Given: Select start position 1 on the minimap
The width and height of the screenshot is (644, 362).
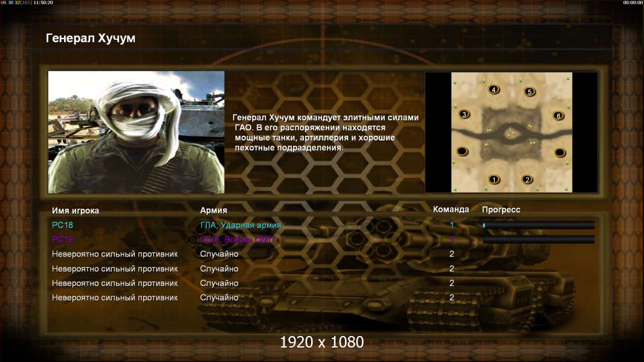Looking at the screenshot, I should pos(494,179).
